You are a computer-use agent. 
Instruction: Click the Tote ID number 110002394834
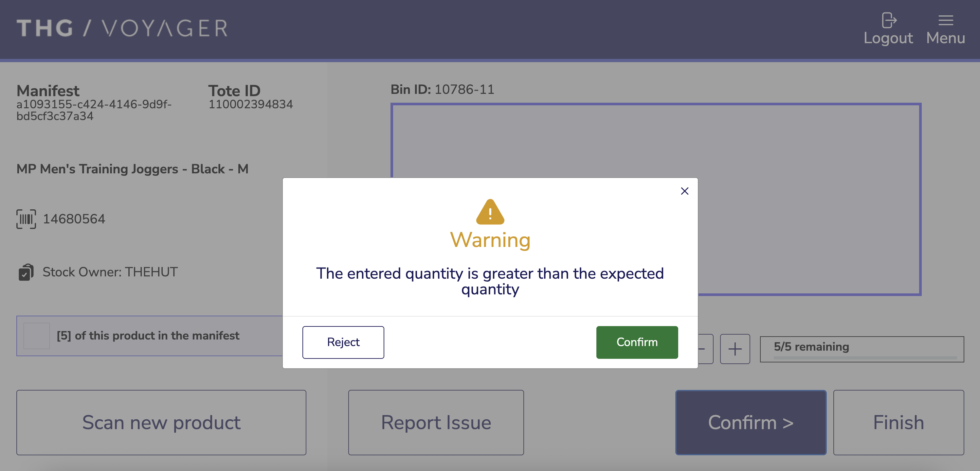(250, 104)
